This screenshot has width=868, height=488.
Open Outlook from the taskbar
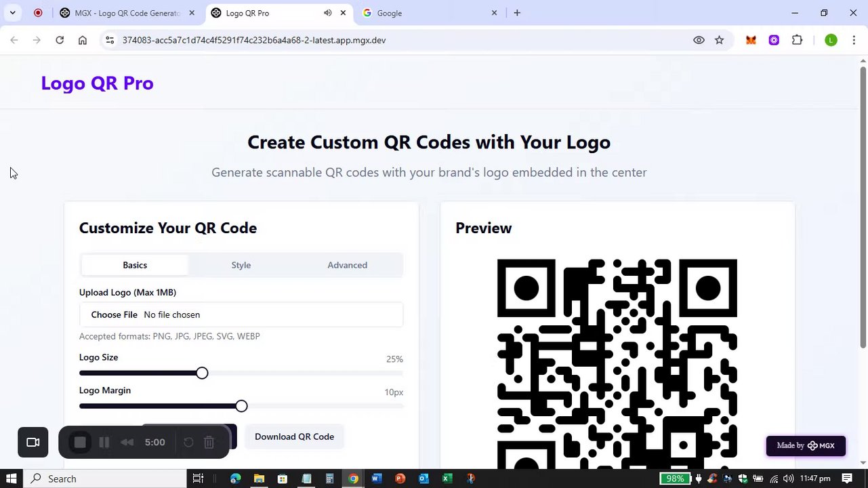[x=423, y=479]
